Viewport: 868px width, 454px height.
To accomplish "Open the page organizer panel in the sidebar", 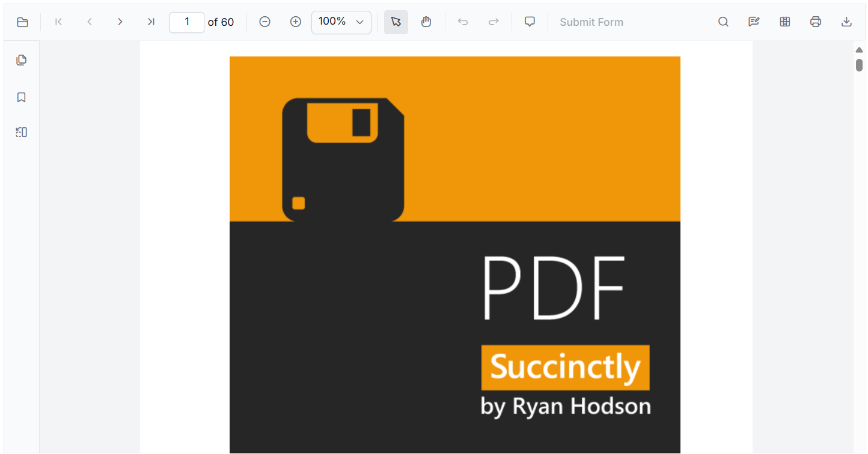I will (x=22, y=132).
